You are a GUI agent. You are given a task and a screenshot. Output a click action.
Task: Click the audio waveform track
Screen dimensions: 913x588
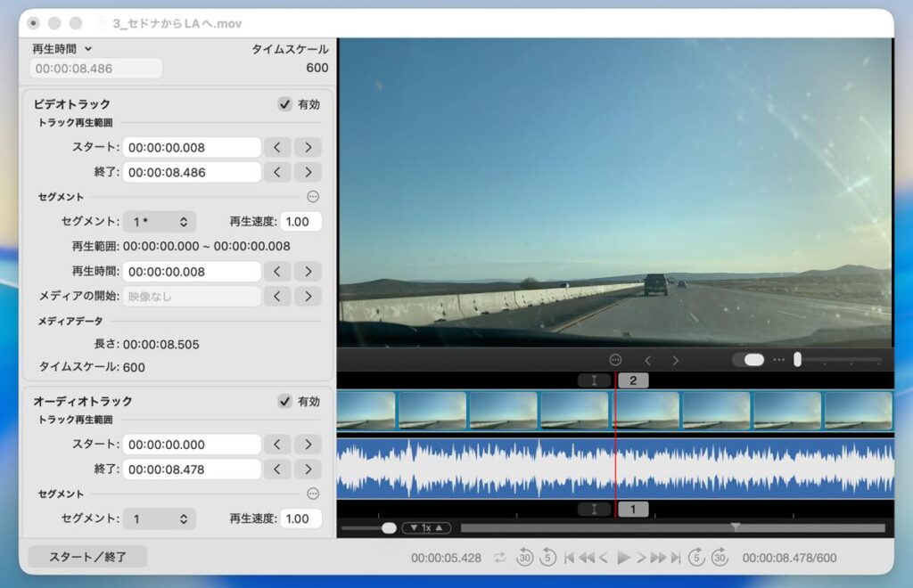pyautogui.click(x=615, y=469)
